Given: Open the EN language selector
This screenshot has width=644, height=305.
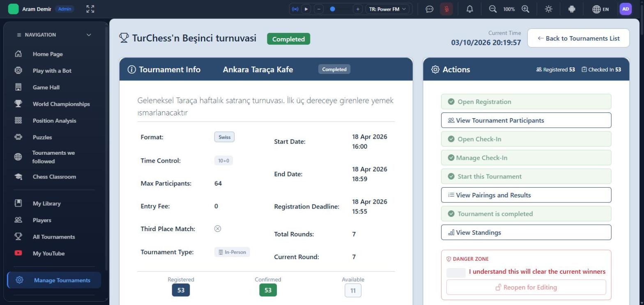Looking at the screenshot, I should click(x=600, y=9).
